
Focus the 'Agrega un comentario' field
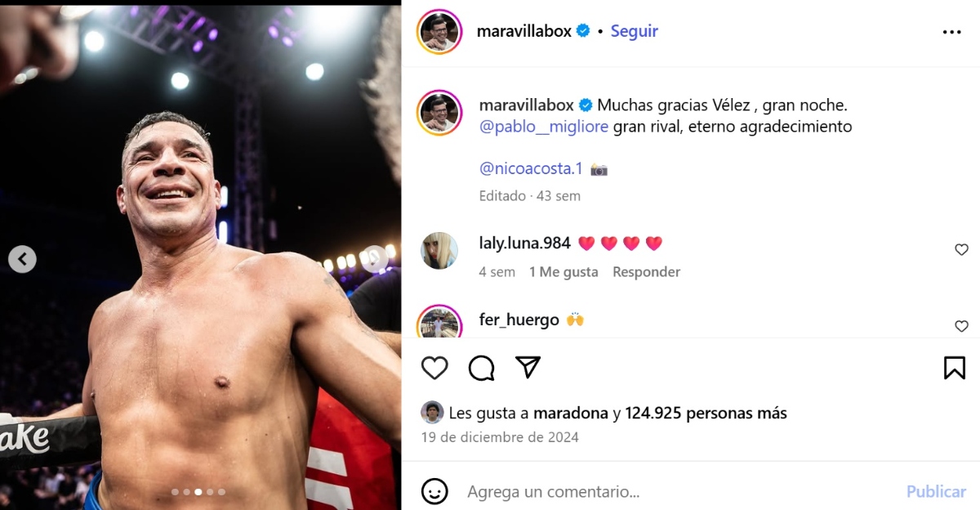coord(680,491)
